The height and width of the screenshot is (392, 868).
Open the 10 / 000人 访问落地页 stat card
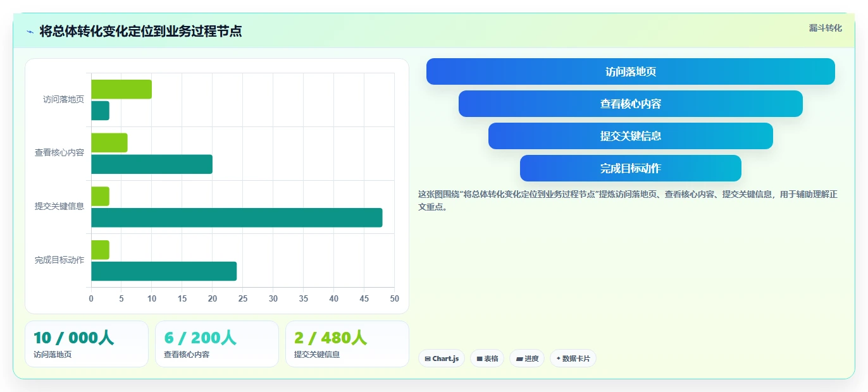pos(87,344)
